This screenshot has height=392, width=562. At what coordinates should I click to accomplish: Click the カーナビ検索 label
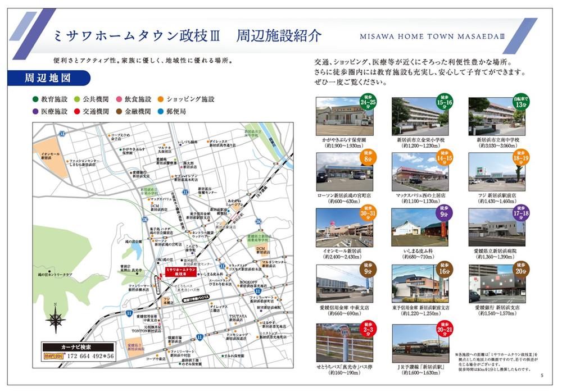click(78, 346)
